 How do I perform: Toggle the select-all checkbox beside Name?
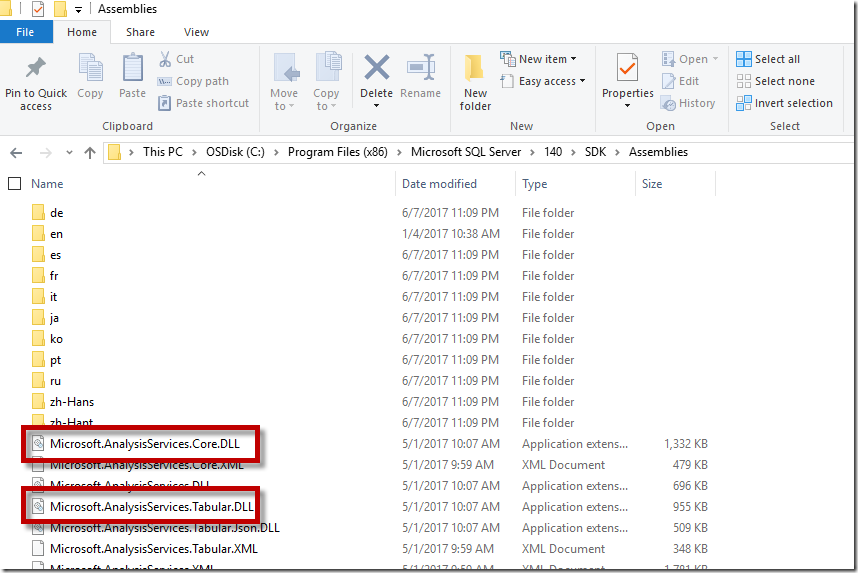15,183
